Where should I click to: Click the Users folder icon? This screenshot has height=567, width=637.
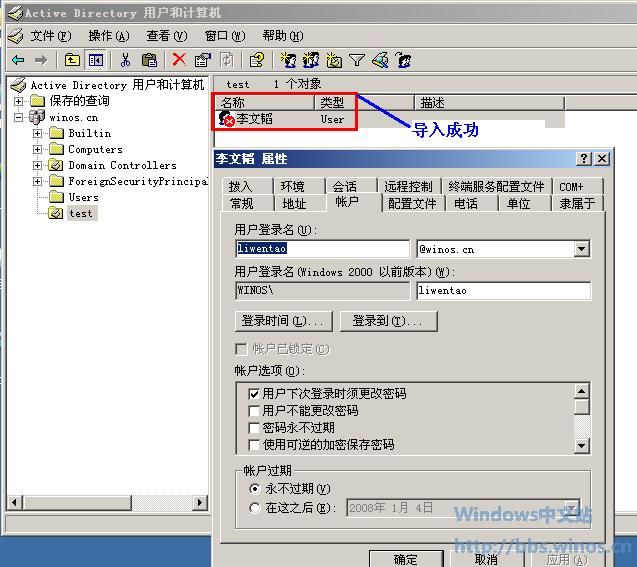[x=56, y=197]
